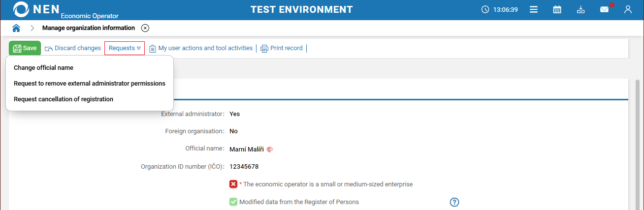The height and width of the screenshot is (210, 644).
Task: Open the calendar icon in header
Action: 557,9
